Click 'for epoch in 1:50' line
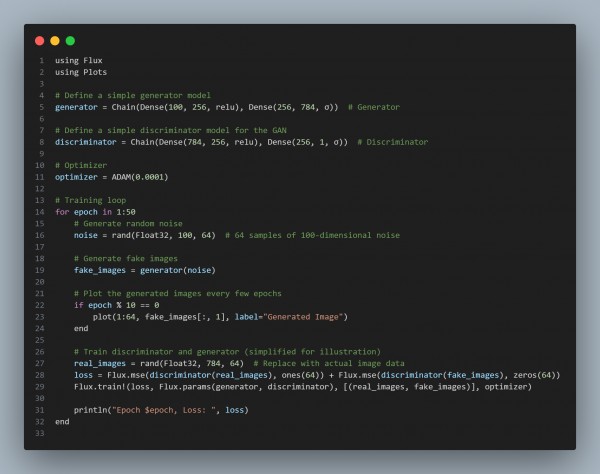The height and width of the screenshot is (474, 600). [95, 212]
